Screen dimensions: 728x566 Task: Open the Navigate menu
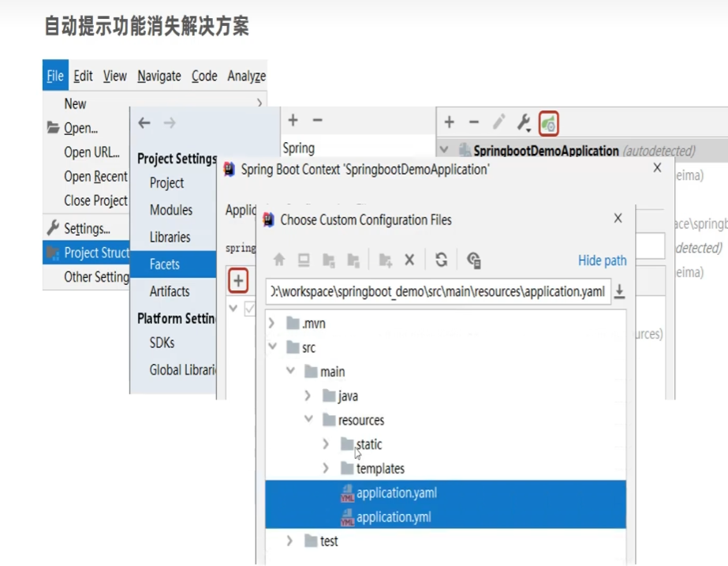point(159,75)
